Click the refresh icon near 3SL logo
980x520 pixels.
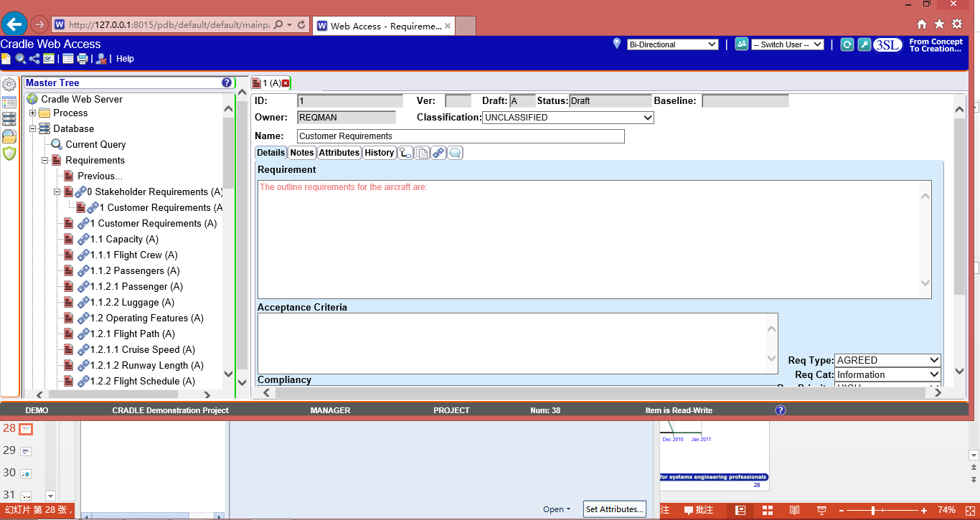click(847, 44)
